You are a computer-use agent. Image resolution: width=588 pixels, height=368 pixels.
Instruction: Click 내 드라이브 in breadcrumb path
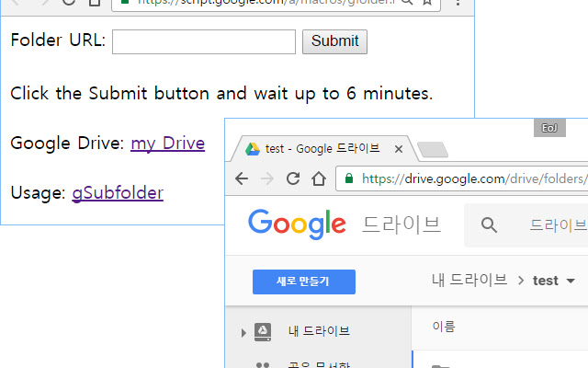469,280
